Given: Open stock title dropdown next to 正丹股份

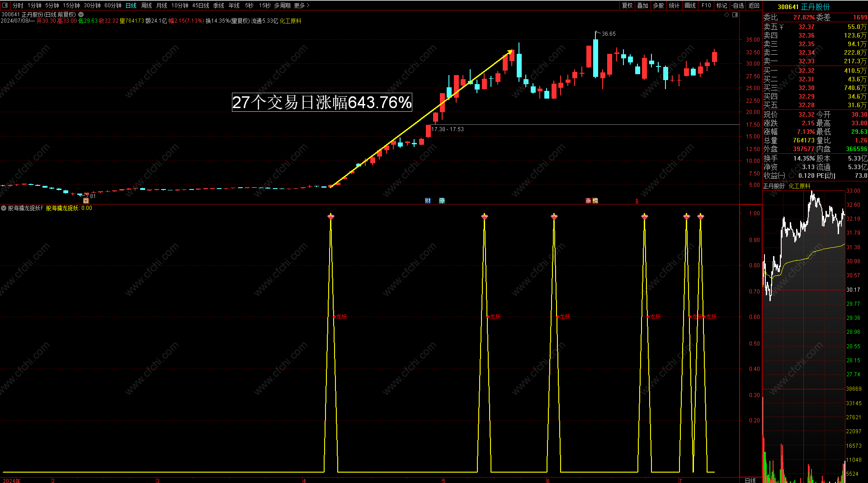Looking at the screenshot, I should [81, 14].
